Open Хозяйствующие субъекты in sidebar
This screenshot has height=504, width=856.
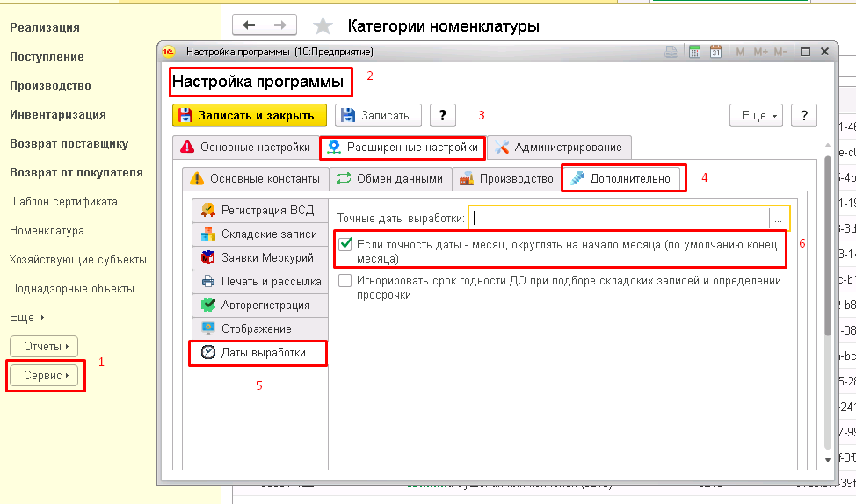[78, 259]
